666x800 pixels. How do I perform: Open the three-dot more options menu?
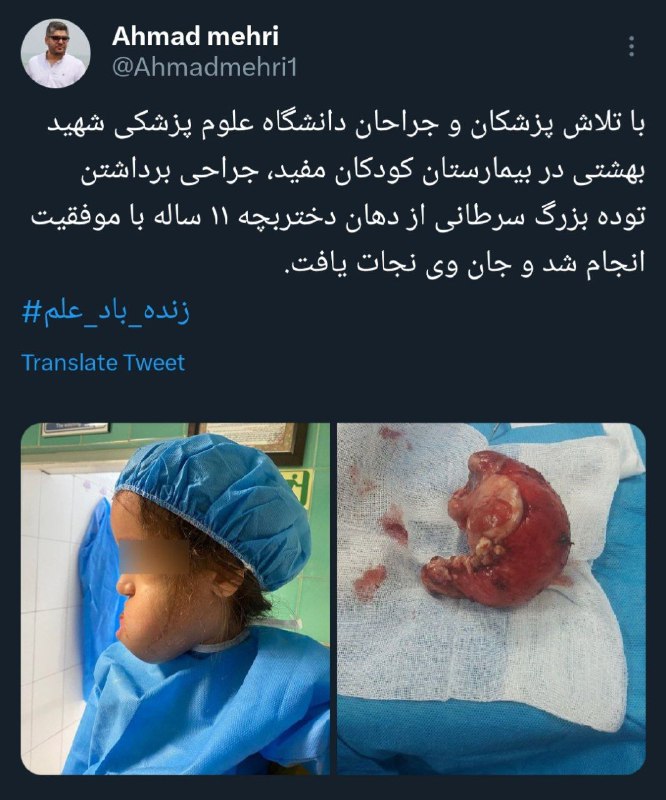(632, 46)
